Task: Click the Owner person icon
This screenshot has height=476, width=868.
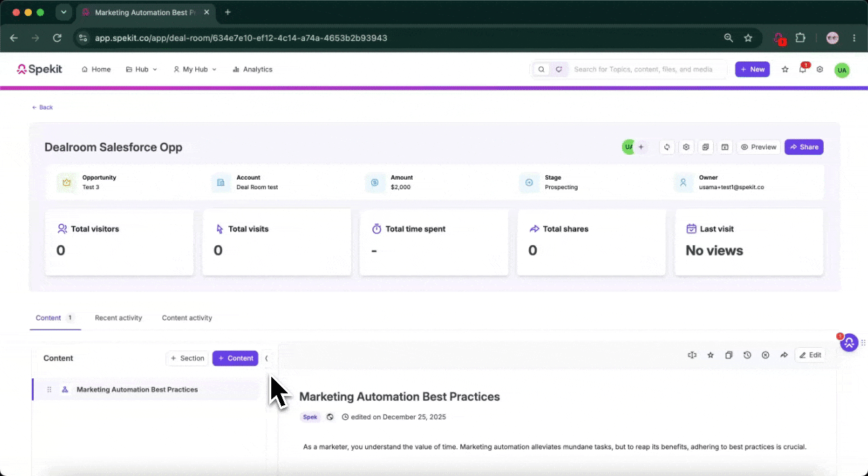Action: (683, 182)
